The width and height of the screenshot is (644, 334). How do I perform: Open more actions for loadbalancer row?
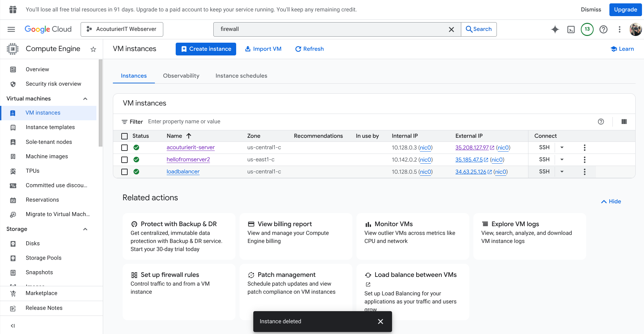[585, 172]
